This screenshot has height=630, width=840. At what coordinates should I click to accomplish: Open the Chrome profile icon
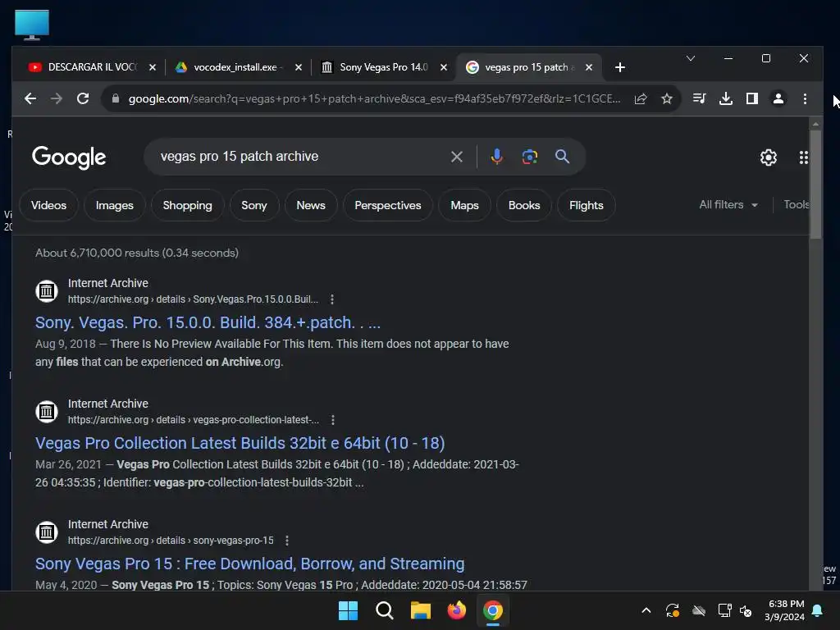pyautogui.click(x=778, y=98)
